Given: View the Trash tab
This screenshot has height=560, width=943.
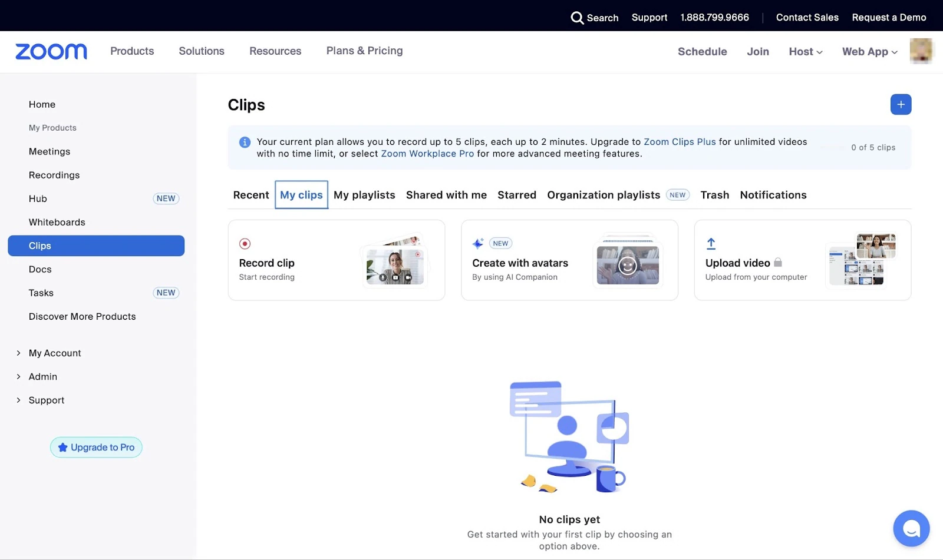Looking at the screenshot, I should [x=715, y=195].
